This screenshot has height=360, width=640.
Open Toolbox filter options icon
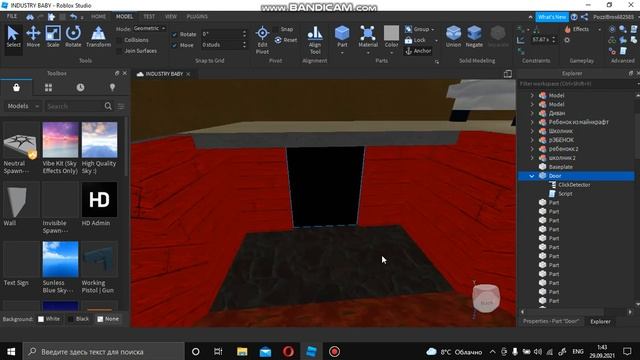(121, 106)
